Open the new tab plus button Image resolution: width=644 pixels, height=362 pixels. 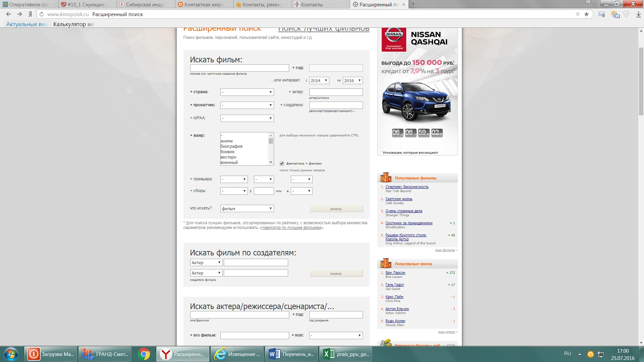(413, 4)
